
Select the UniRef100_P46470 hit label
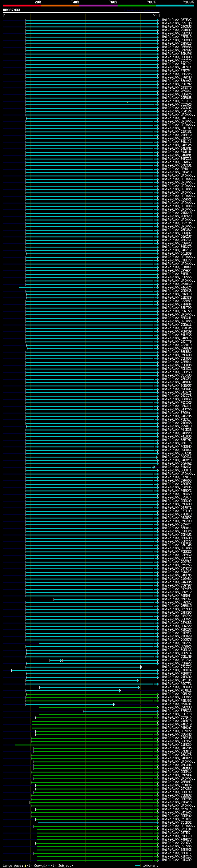click(x=176, y=287)
